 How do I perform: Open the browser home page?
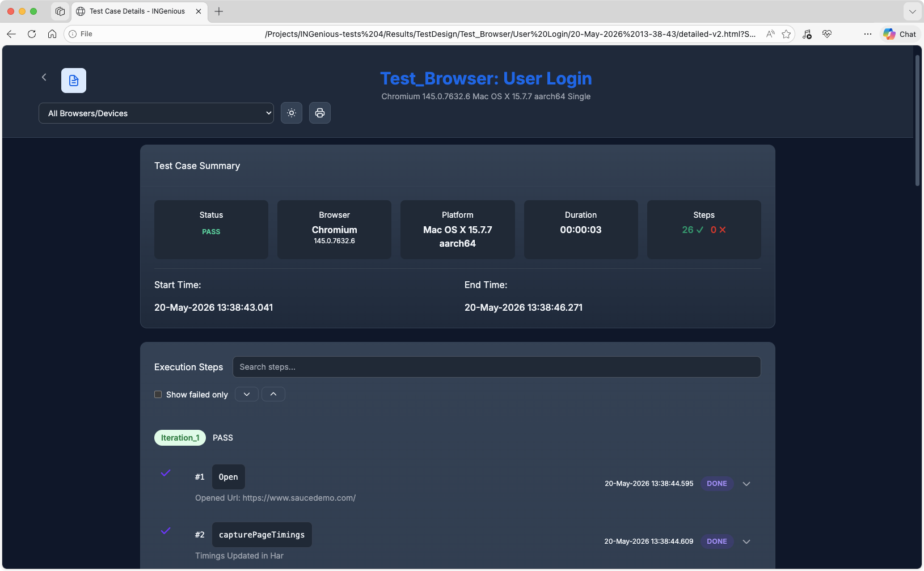pyautogui.click(x=52, y=34)
